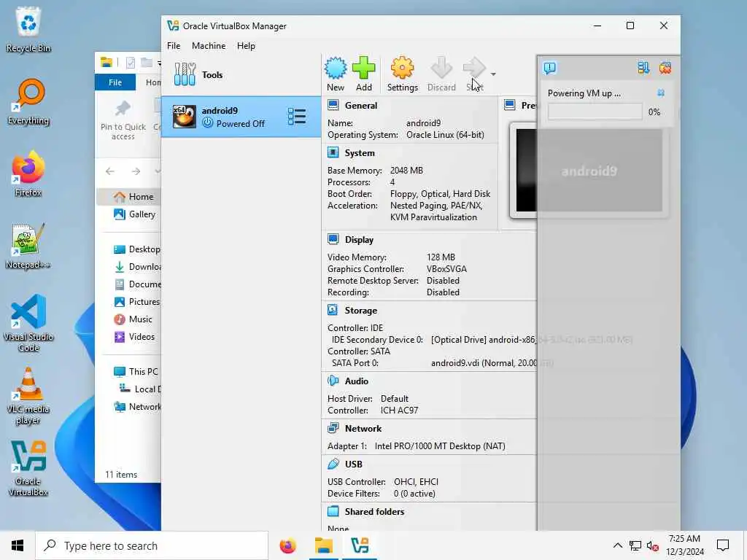Click the Tools icon in left pane

(x=185, y=74)
